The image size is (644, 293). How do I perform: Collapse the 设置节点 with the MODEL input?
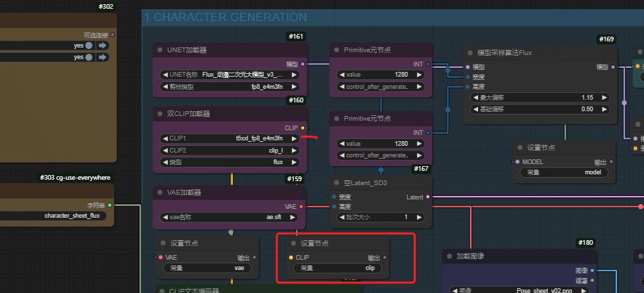(x=520, y=147)
